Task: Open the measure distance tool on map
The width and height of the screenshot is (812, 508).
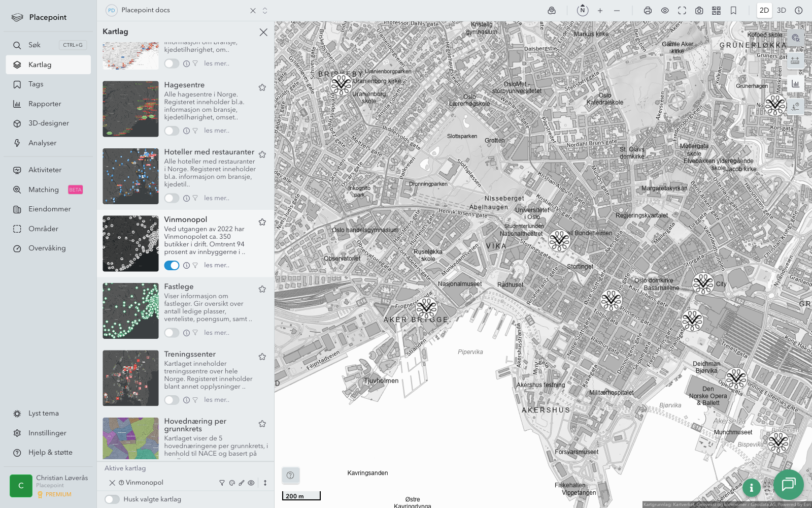Action: click(x=795, y=60)
